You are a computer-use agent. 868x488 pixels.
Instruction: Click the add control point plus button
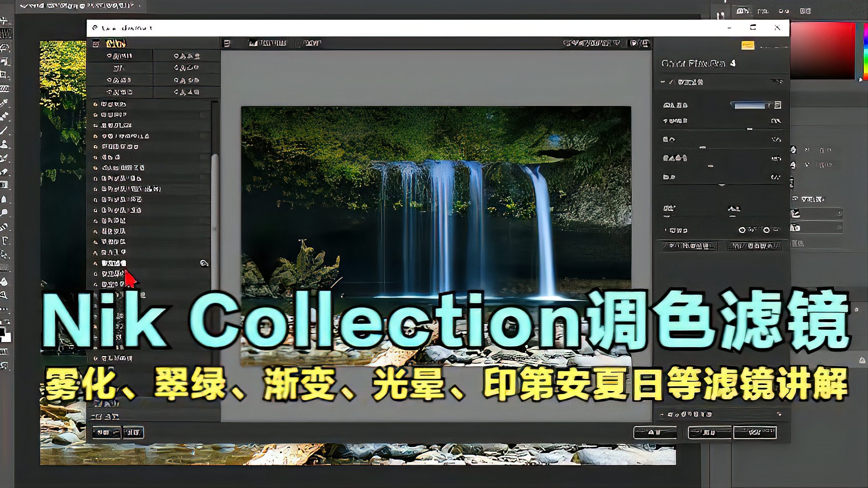742,230
